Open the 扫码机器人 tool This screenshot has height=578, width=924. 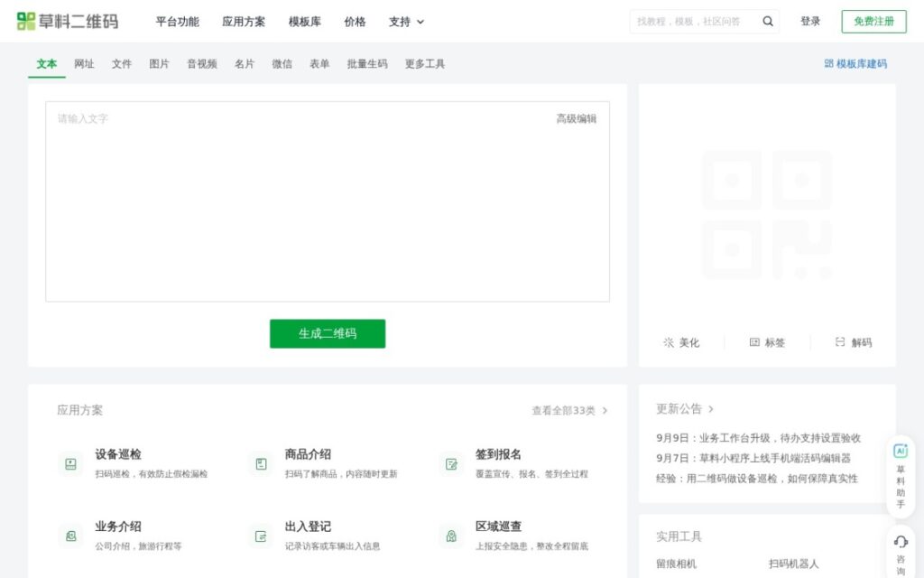pyautogui.click(x=793, y=564)
